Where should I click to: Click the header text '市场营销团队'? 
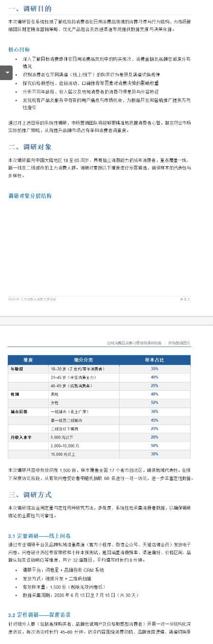click(x=179, y=343)
